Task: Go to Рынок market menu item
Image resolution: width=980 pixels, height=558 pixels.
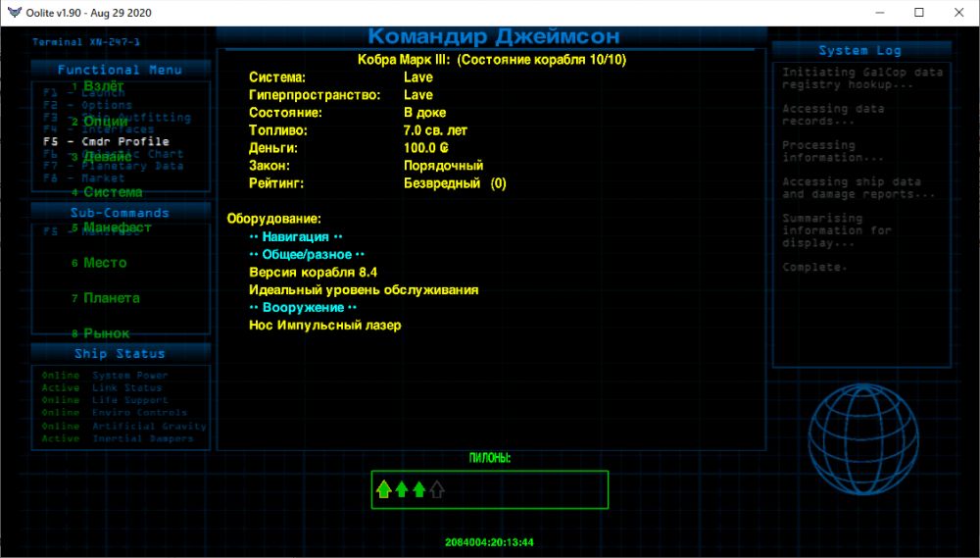Action: coord(106,333)
